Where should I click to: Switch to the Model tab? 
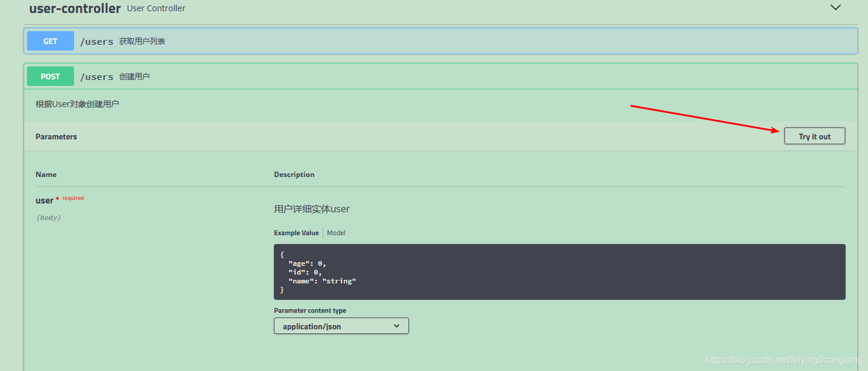(336, 233)
